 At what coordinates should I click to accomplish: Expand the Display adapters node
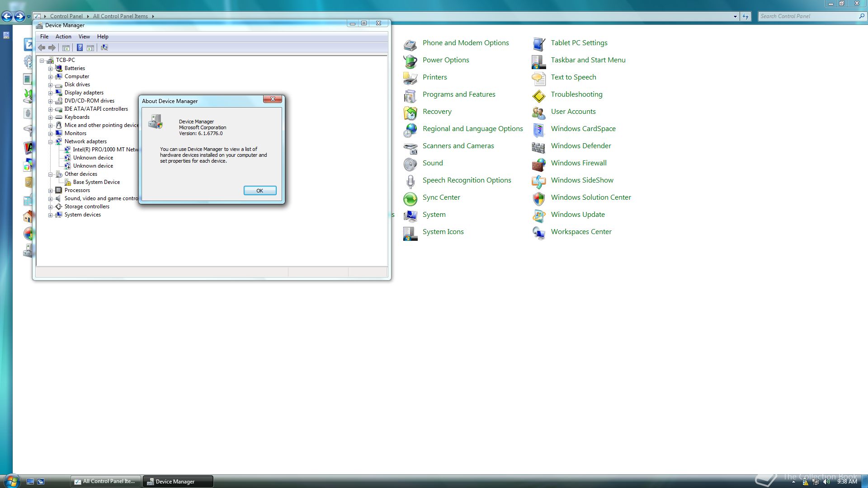click(x=51, y=93)
